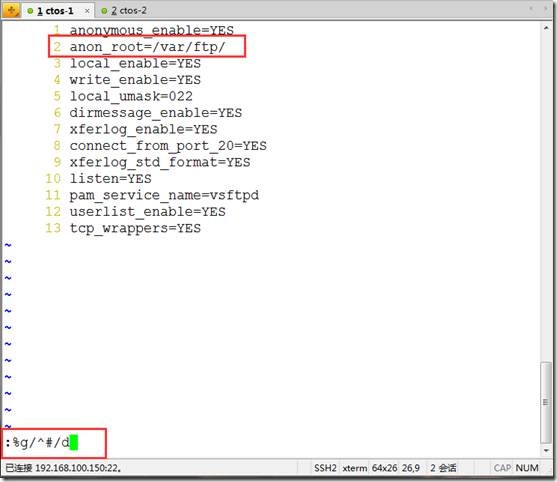Click the 64x26 terminal size entry
The width and height of the screenshot is (557, 482).
(384, 468)
